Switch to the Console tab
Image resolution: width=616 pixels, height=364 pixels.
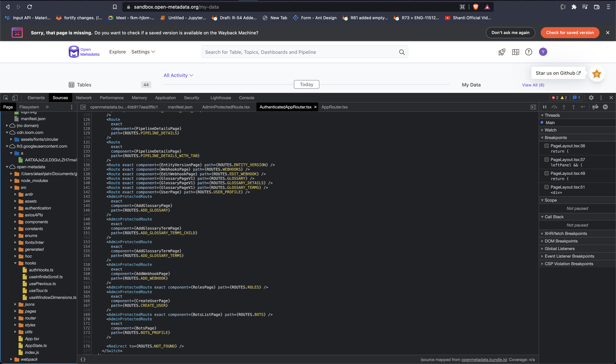pos(246,98)
